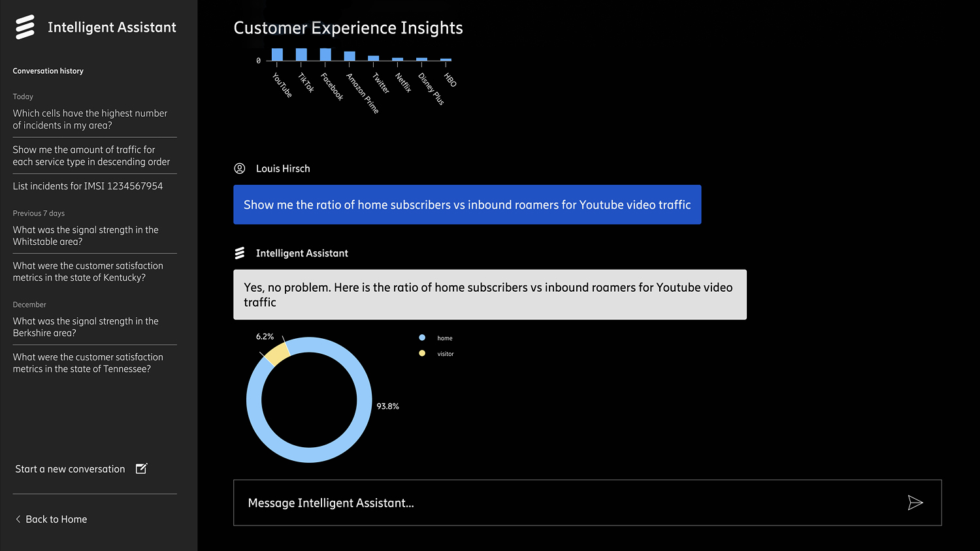The height and width of the screenshot is (551, 980).
Task: Select the Louis Hirsch user avatar icon
Action: click(x=239, y=168)
